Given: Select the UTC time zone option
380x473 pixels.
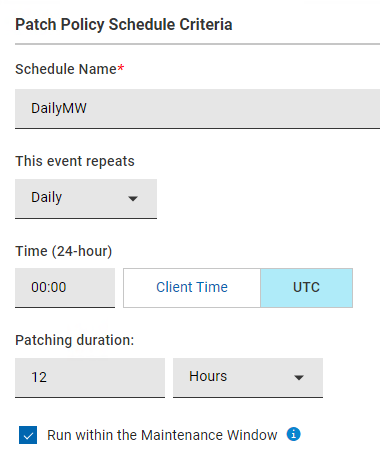Looking at the screenshot, I should click(306, 288).
